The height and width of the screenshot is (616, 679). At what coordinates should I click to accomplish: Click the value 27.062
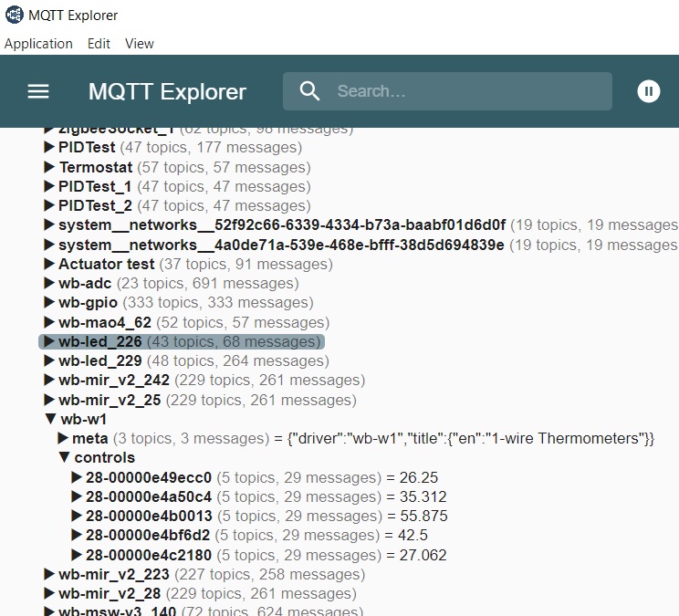(x=423, y=555)
